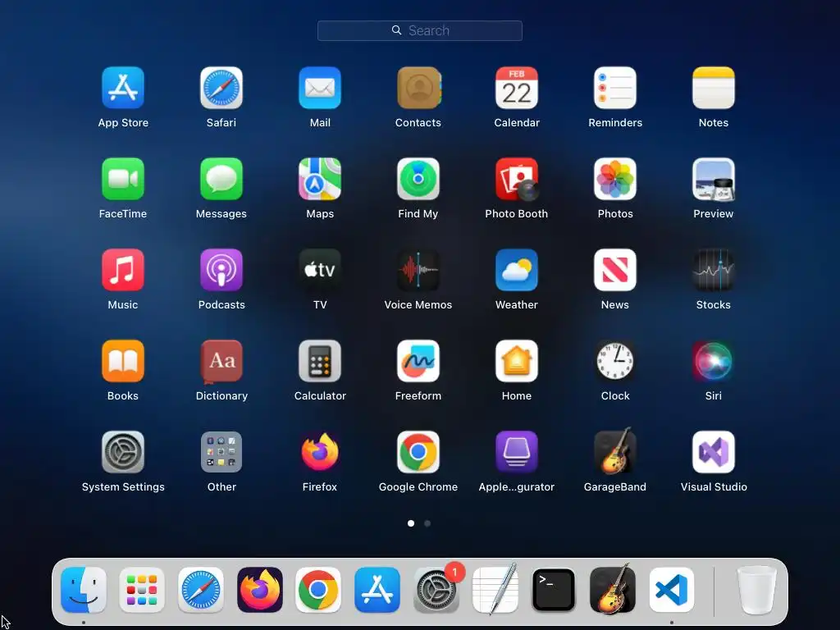This screenshot has height=630, width=840.
Task: Open the Podcasts app
Action: pos(221,270)
